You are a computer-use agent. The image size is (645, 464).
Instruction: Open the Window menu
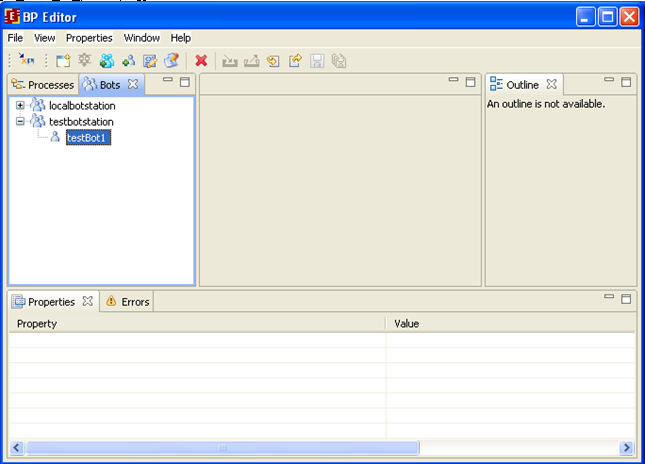[x=141, y=38]
